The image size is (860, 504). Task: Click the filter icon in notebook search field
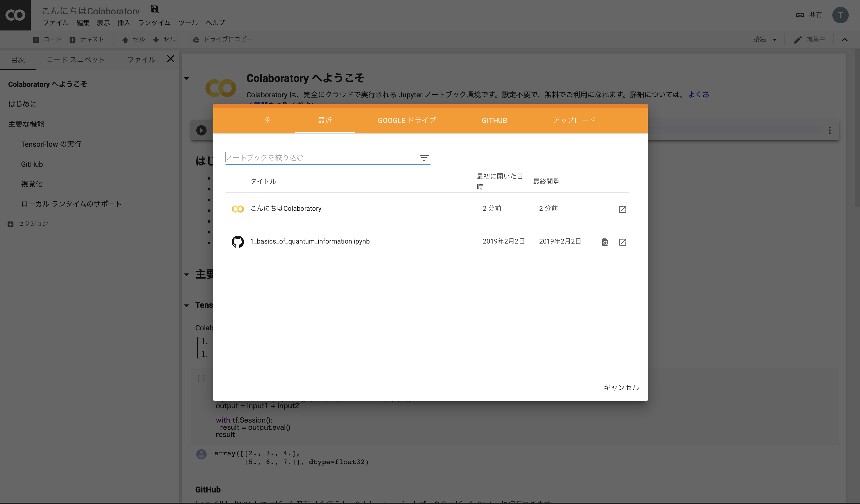click(424, 157)
